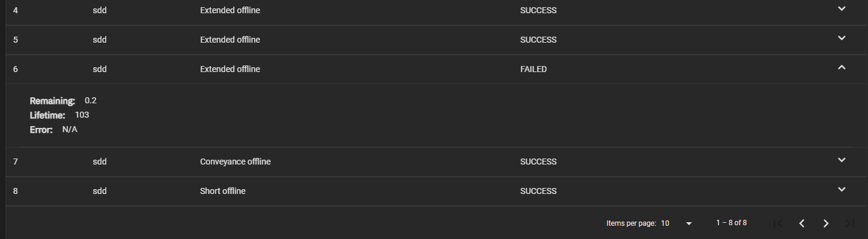This screenshot has height=239, width=868.
Task: Click the Lifetime value 103
Action: 82,115
